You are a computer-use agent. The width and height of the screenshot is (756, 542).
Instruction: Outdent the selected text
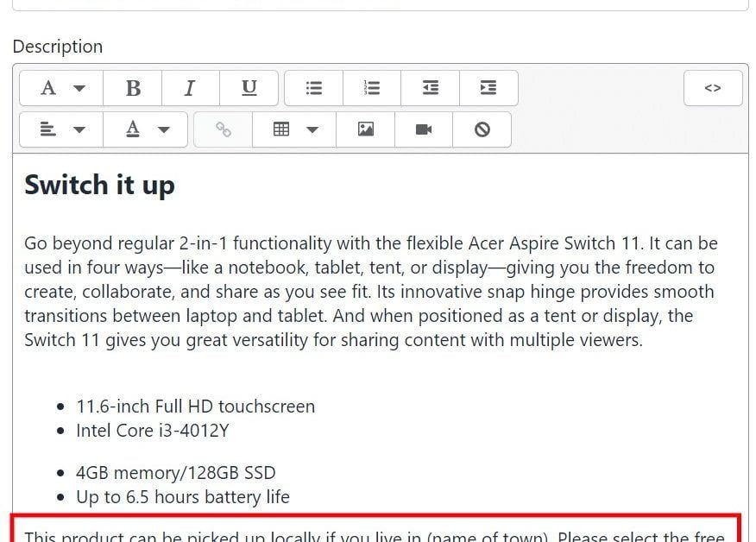click(430, 88)
